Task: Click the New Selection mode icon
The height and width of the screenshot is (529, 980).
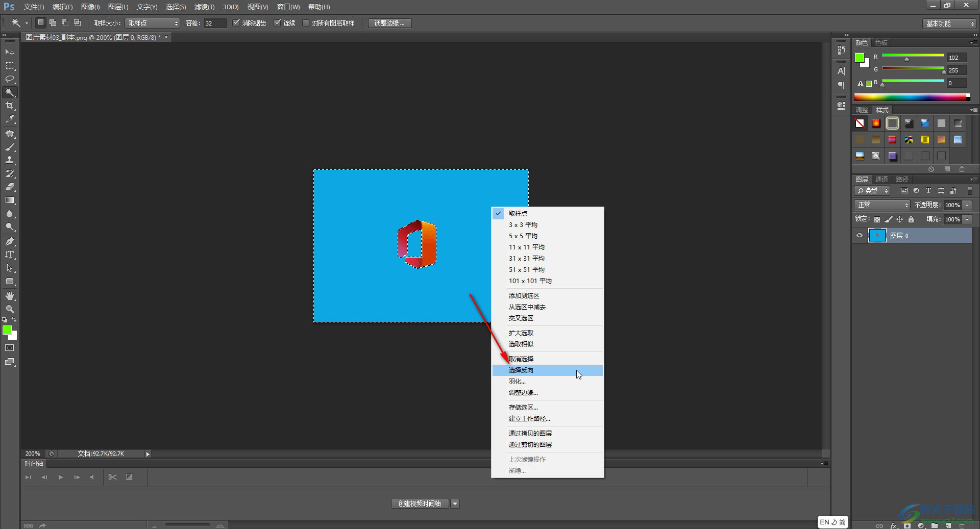Action: (41, 22)
